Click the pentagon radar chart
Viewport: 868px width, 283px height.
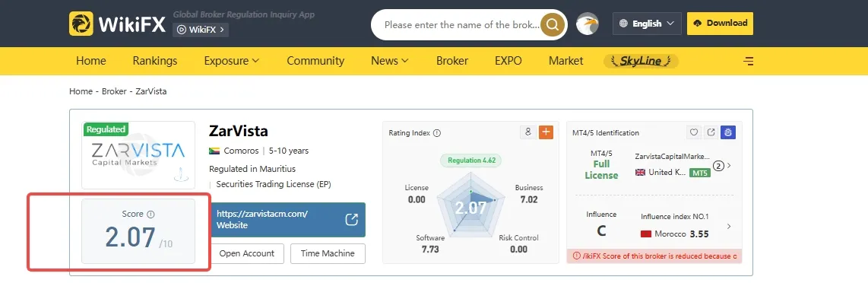point(470,205)
